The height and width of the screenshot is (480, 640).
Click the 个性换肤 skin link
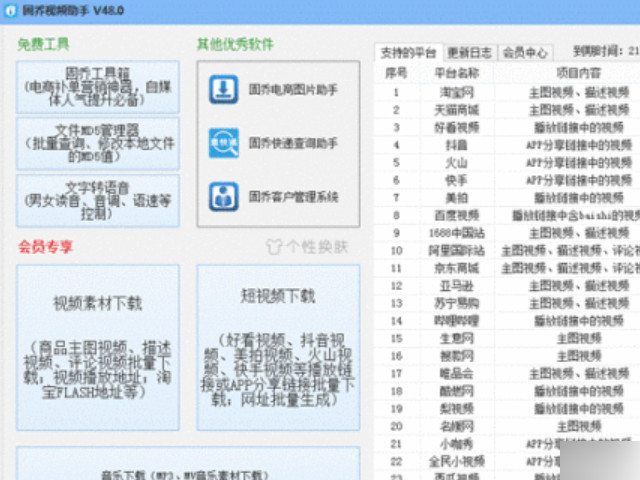[317, 247]
